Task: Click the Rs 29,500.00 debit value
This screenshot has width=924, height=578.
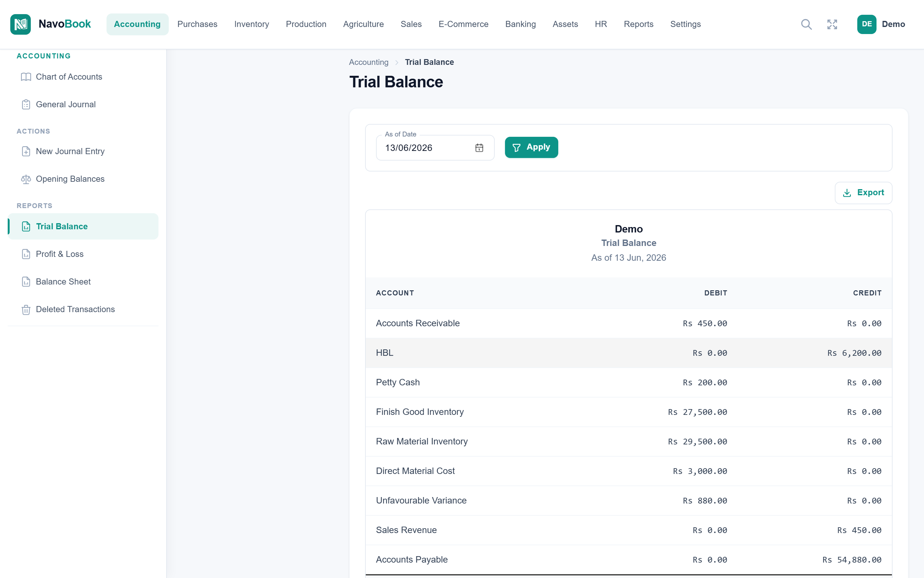Action: (697, 442)
